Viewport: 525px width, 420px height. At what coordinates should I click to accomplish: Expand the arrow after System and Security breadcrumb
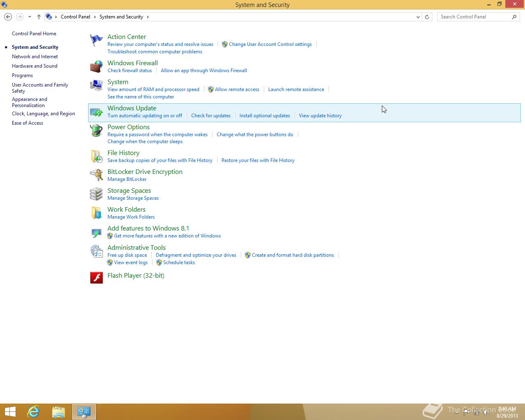[x=148, y=17]
